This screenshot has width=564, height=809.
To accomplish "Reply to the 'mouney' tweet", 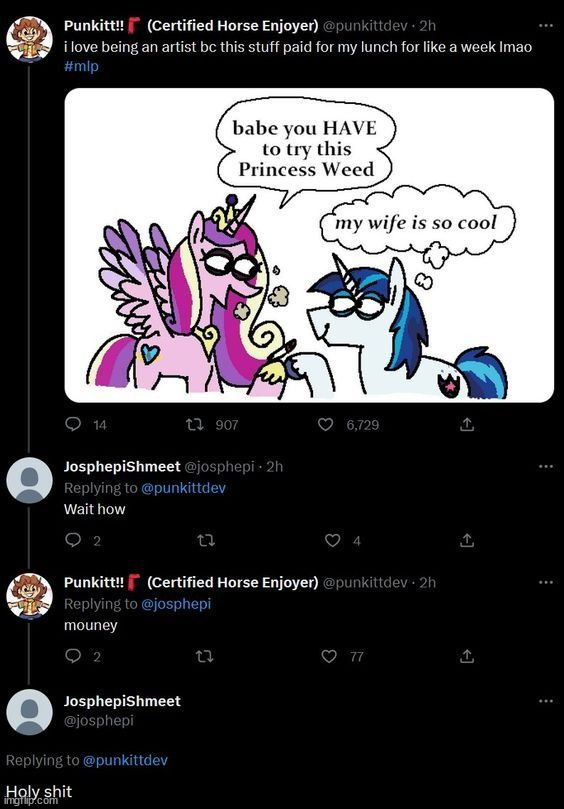I will (73, 656).
